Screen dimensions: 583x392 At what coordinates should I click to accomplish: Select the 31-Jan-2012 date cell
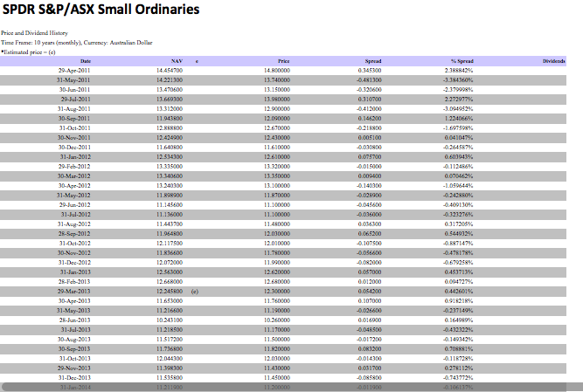[75, 157]
